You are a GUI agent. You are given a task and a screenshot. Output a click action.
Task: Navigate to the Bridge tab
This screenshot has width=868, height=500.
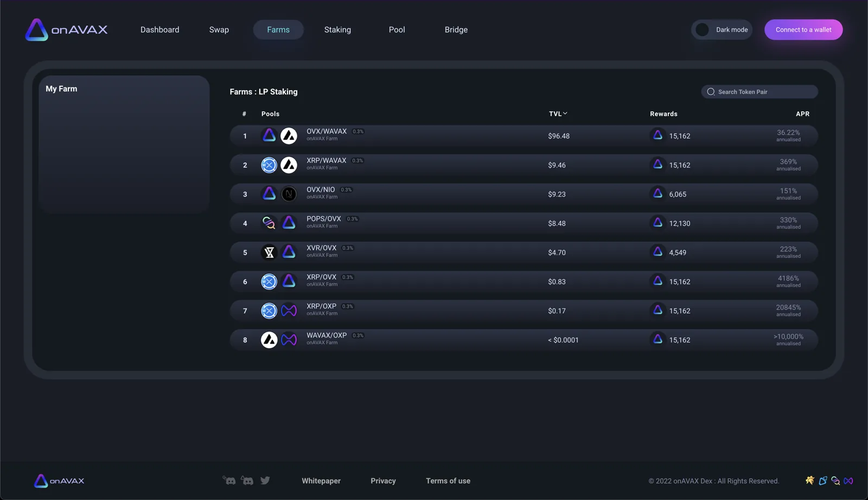456,30
